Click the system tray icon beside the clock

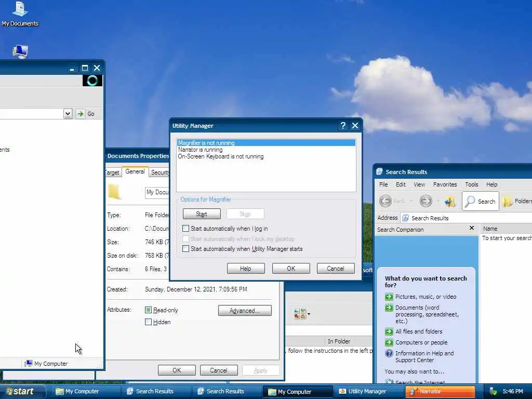coord(493,392)
